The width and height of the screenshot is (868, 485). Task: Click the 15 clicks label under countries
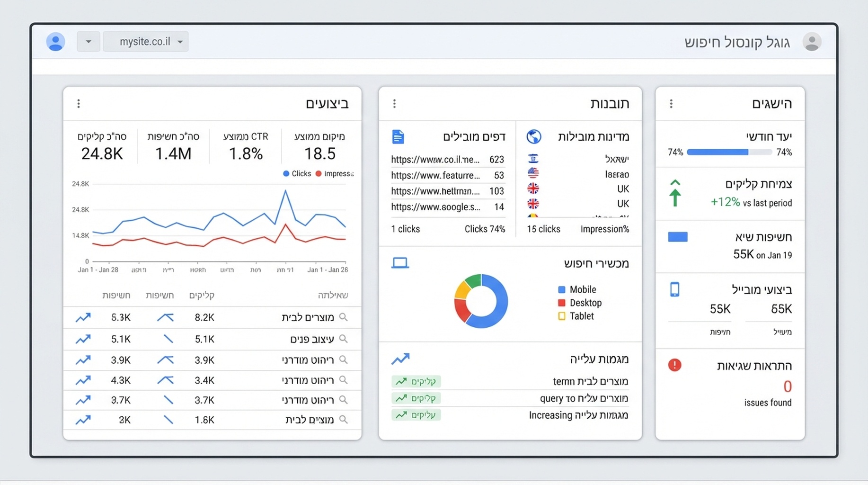[543, 229]
